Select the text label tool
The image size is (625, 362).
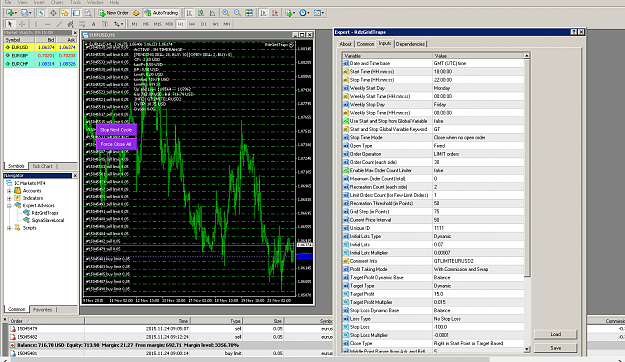105,24
